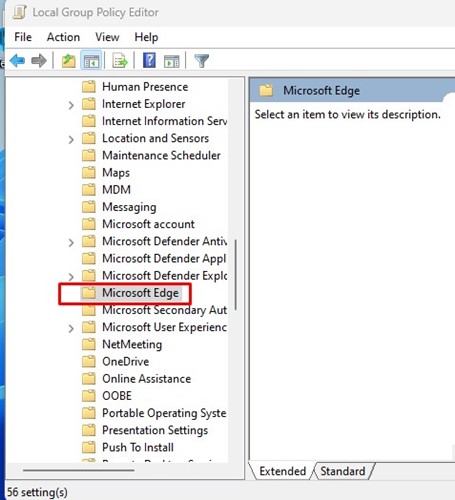The width and height of the screenshot is (455, 500).
Task: Click the Filter funnel icon
Action: (201, 61)
